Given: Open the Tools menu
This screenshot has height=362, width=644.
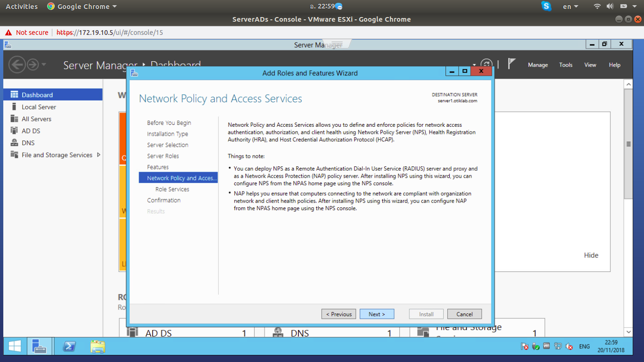Looking at the screenshot, I should (x=566, y=65).
